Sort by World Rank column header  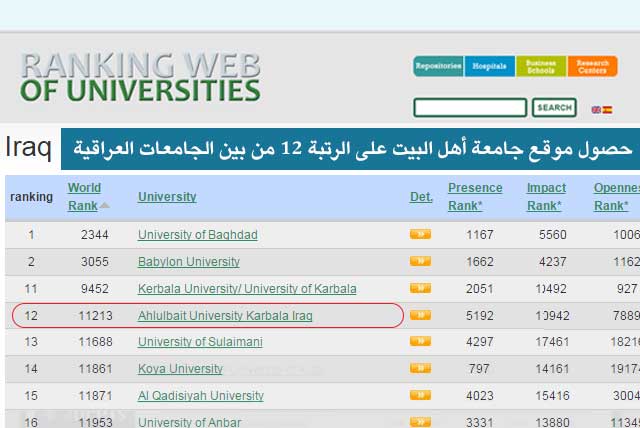pyautogui.click(x=84, y=197)
